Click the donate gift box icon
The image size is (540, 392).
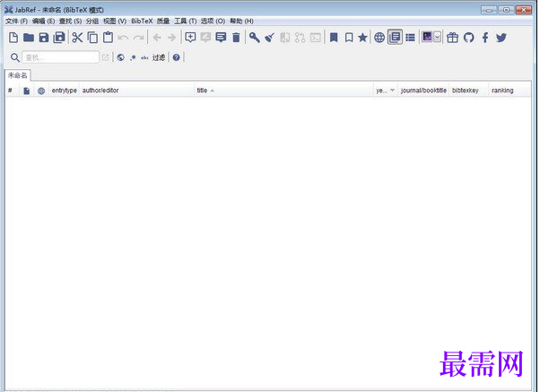[452, 38]
